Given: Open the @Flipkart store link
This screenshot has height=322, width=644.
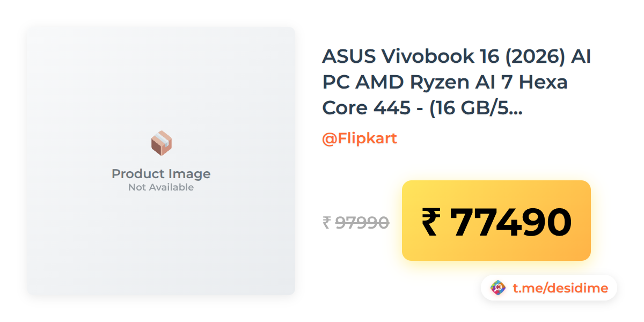Looking at the screenshot, I should (x=360, y=138).
